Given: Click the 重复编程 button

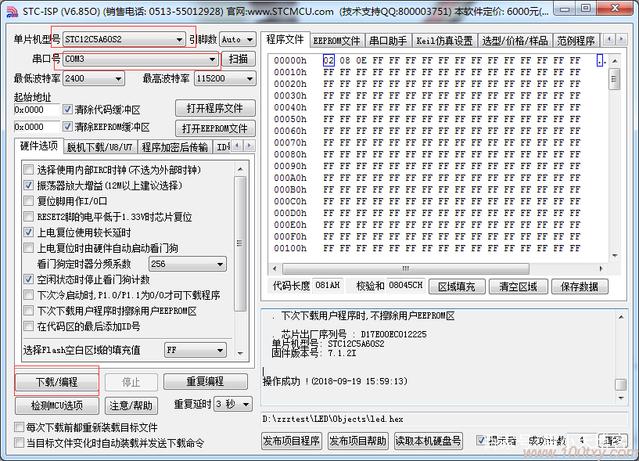Looking at the screenshot, I should pos(205,382).
